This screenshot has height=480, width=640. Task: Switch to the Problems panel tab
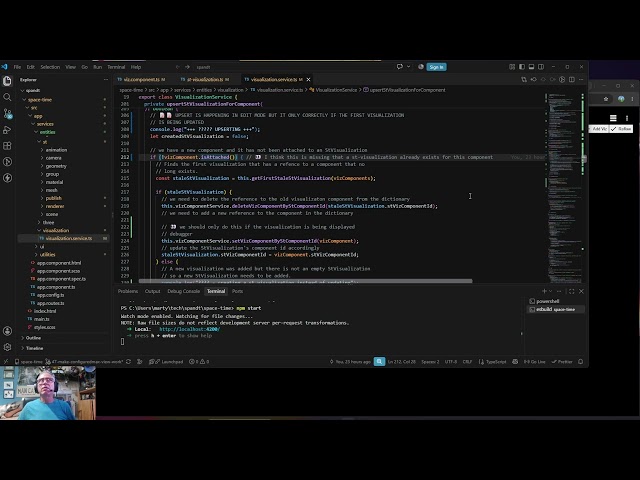[x=128, y=291]
